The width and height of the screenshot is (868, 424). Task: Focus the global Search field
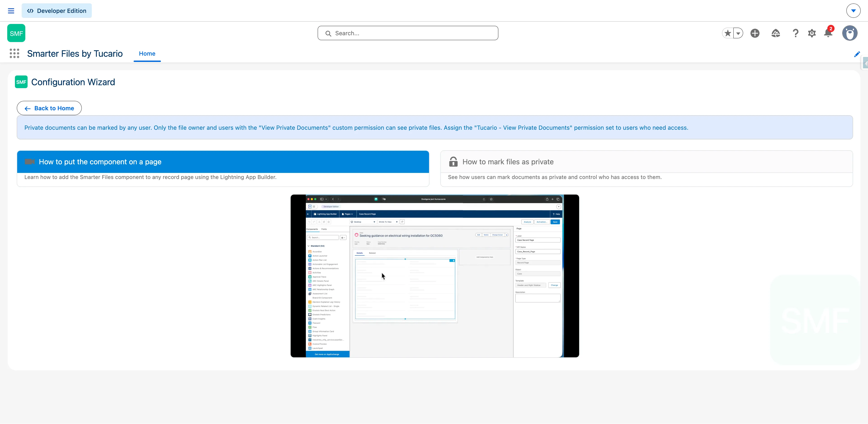(408, 33)
